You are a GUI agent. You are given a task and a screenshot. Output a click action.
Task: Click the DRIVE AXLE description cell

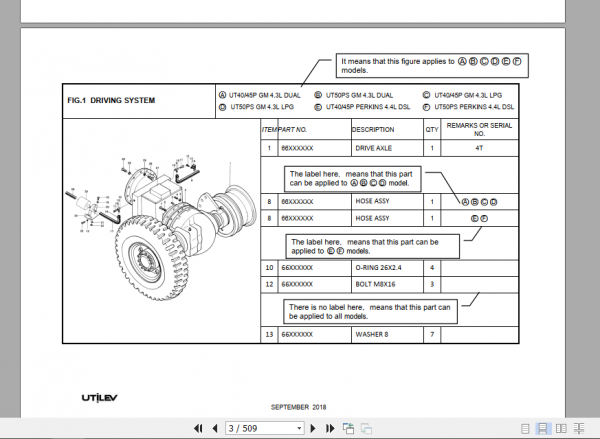pos(387,148)
